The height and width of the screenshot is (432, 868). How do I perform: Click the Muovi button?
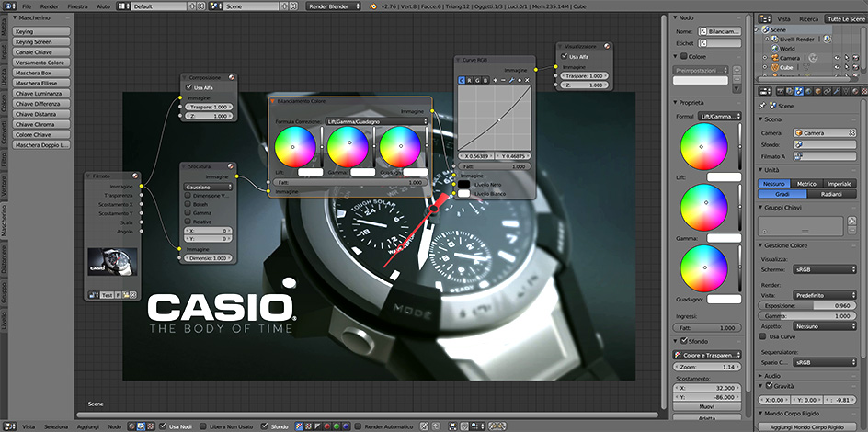click(x=707, y=406)
